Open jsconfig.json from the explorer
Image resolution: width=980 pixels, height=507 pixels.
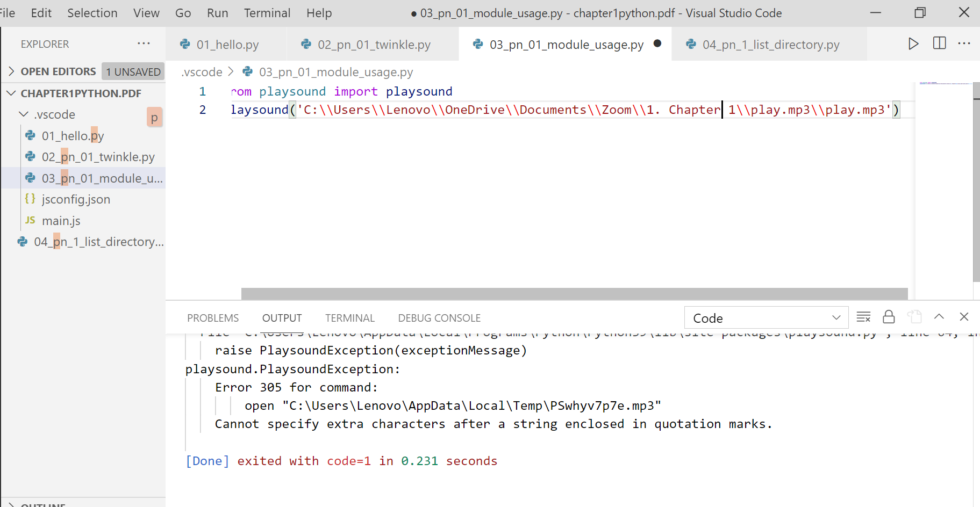tap(76, 199)
